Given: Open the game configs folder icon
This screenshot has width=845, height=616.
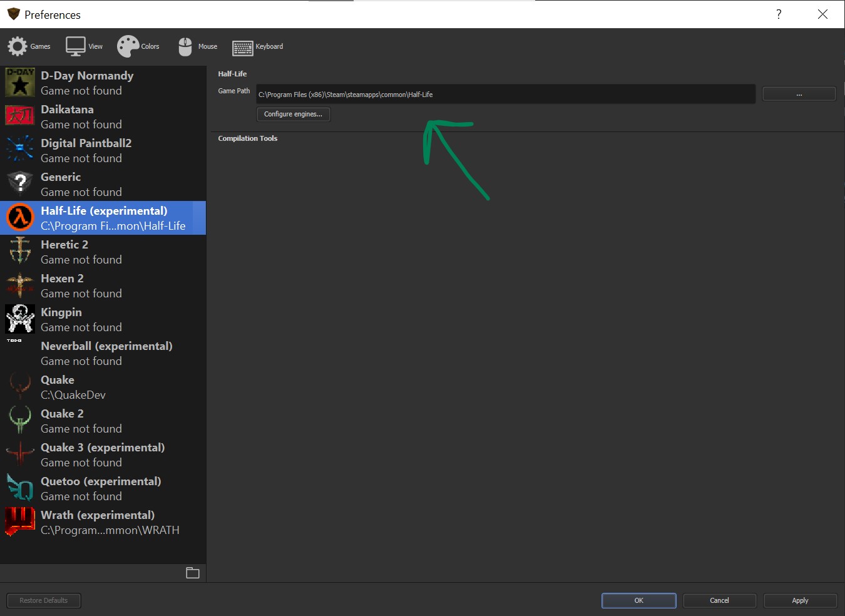Looking at the screenshot, I should coord(193,573).
